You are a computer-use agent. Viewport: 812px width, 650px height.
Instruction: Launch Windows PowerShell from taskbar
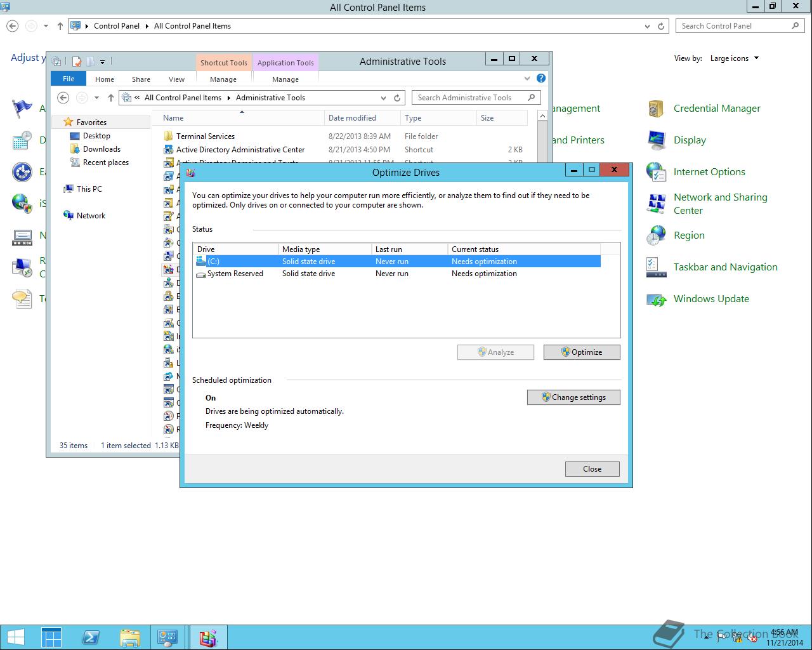click(90, 637)
